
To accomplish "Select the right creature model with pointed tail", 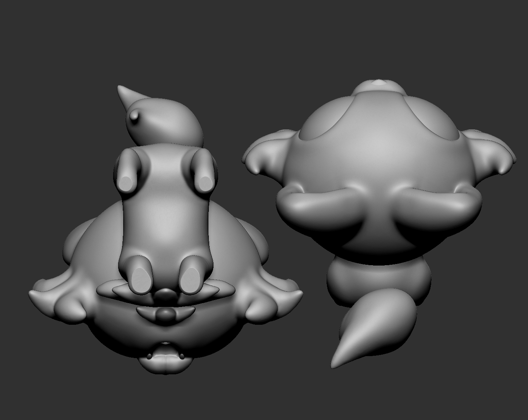I will coord(379,224).
